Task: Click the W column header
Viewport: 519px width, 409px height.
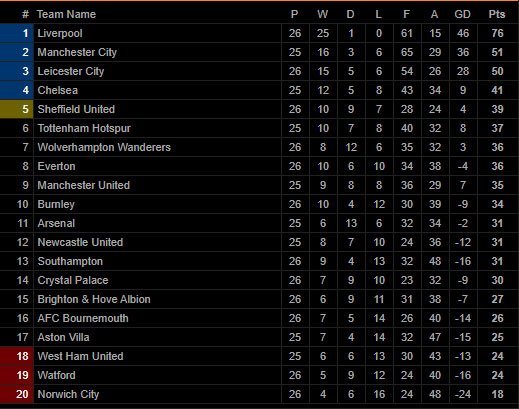Action: (x=322, y=14)
